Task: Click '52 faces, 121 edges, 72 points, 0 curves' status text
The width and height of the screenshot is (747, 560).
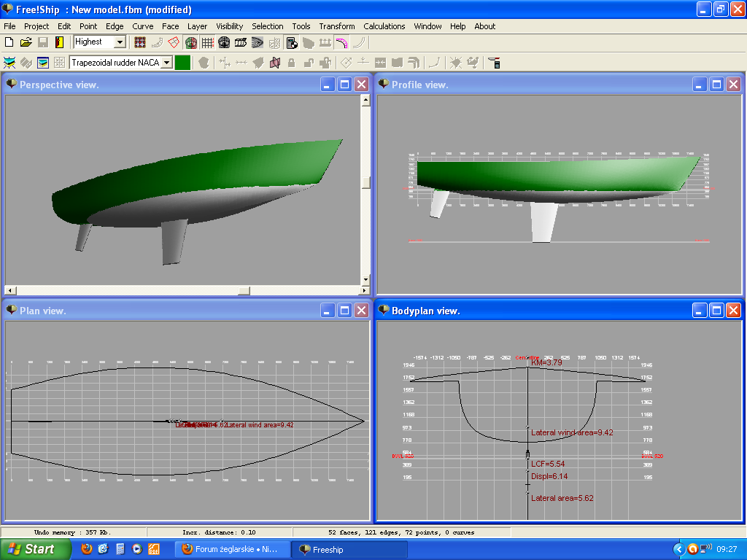Action: (401, 532)
